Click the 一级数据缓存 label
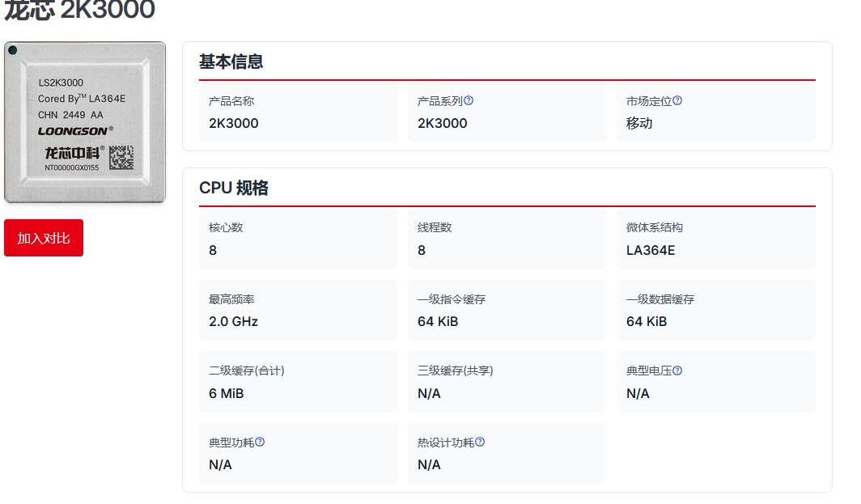The height and width of the screenshot is (504, 861). tap(660, 299)
